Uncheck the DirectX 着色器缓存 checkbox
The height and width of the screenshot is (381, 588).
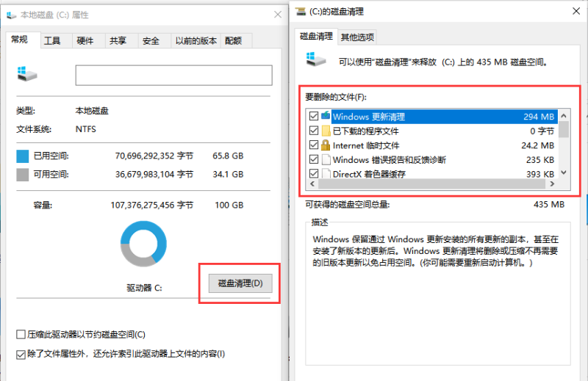pos(314,173)
